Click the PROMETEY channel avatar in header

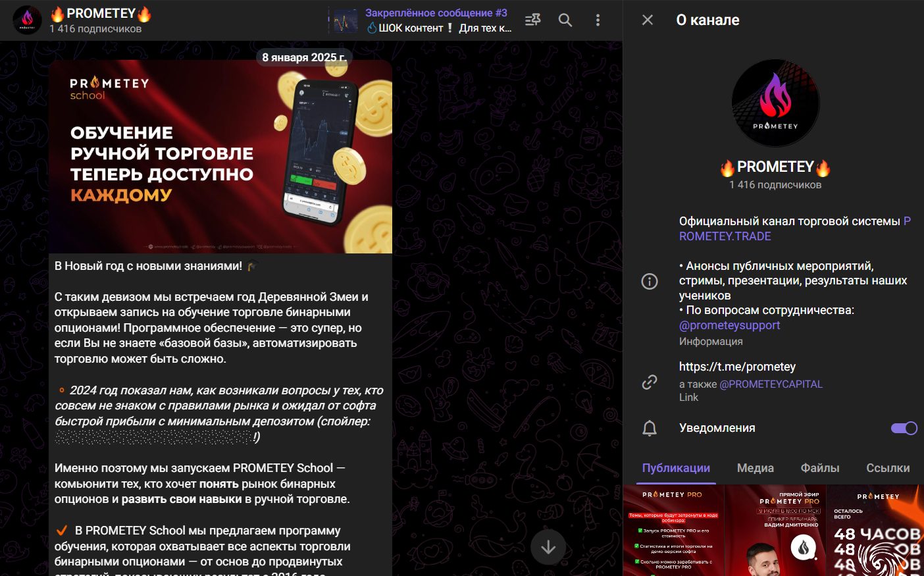[x=28, y=20]
